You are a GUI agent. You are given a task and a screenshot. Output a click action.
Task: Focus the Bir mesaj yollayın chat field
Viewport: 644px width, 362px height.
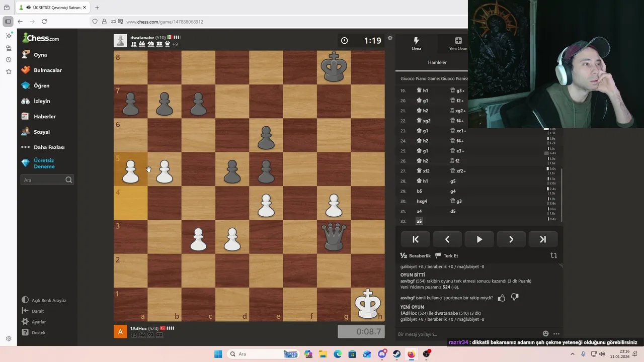point(468,334)
